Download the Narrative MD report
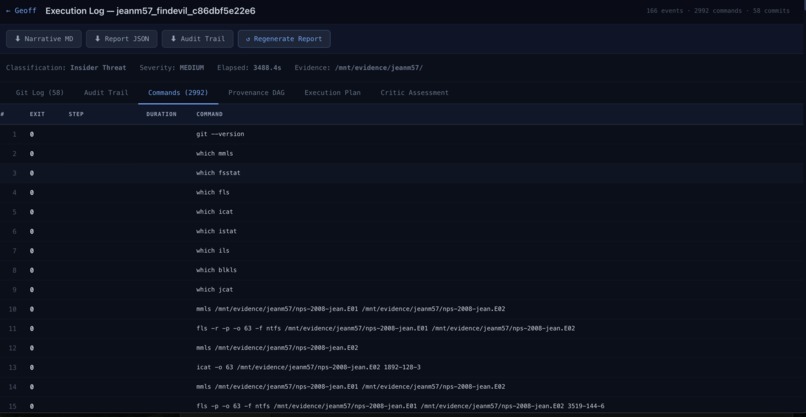806x417 pixels. (x=44, y=39)
